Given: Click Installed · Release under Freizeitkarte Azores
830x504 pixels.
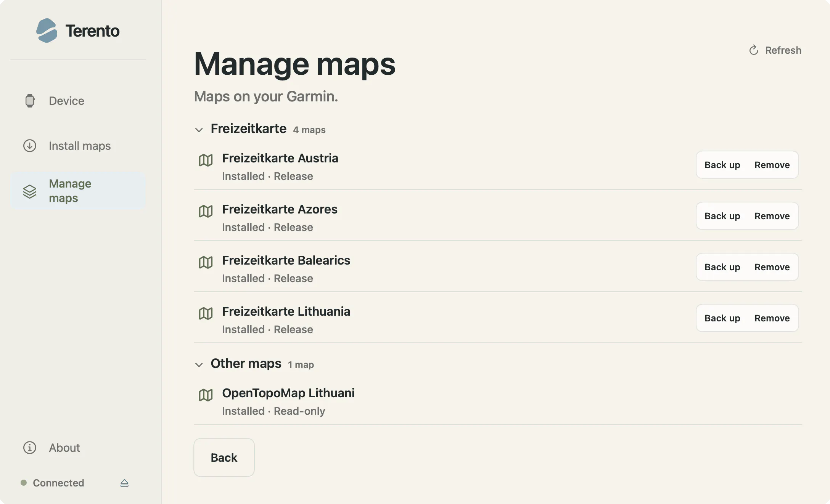Looking at the screenshot, I should [x=267, y=227].
